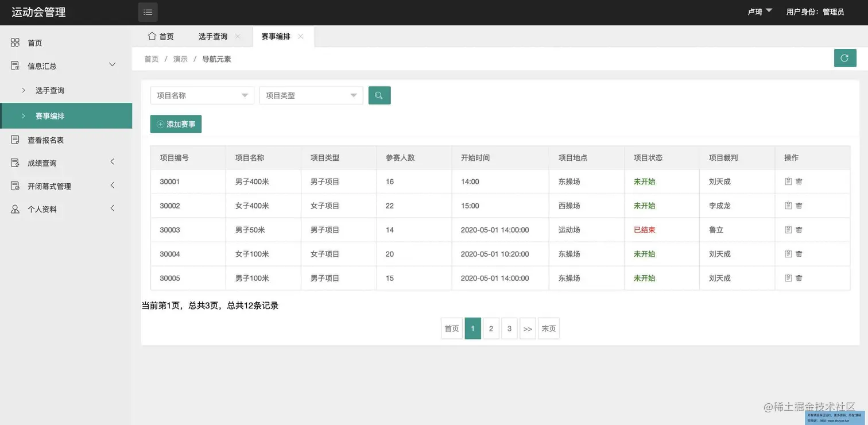Click the 个人资料 person icon

click(15, 209)
